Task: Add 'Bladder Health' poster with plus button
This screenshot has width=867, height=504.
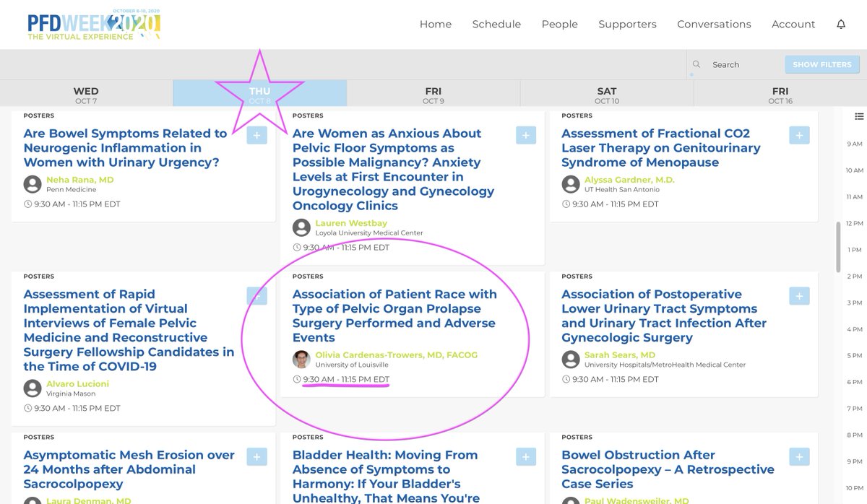Action: point(526,456)
